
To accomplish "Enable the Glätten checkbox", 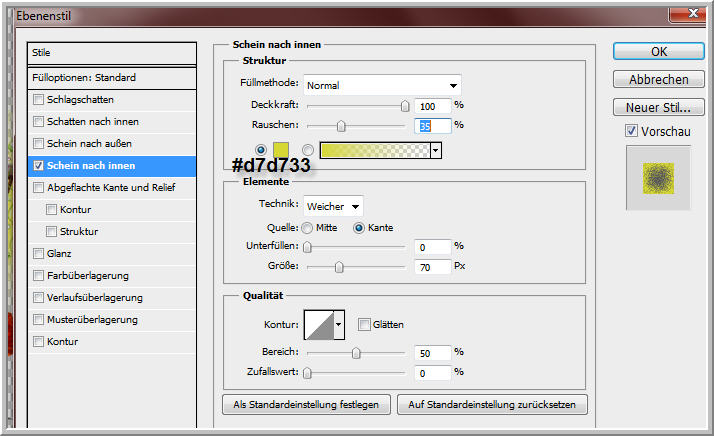I will click(x=364, y=324).
